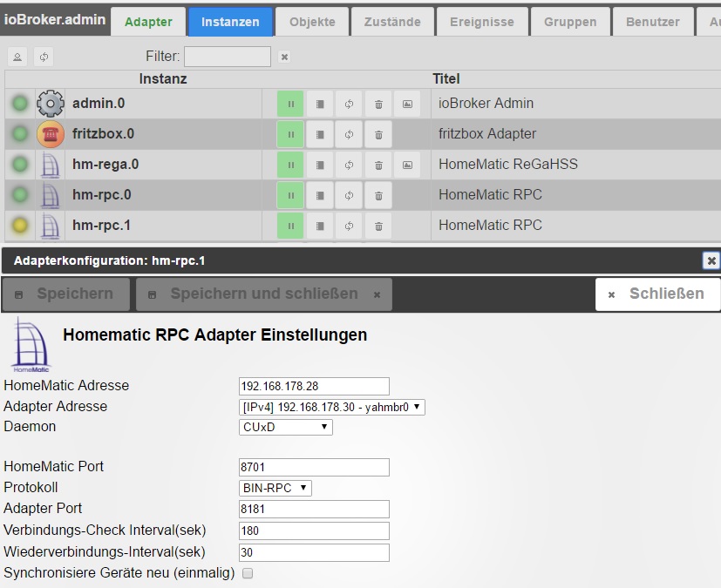Open configuration for hm-rega.0
Viewport: 721px width, 588px height.
pos(320,165)
